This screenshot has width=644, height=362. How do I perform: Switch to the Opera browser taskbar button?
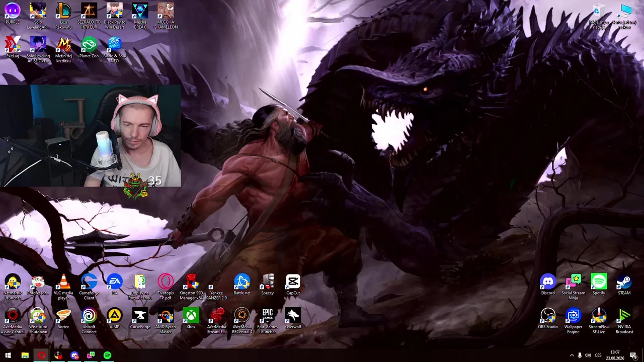pyautogui.click(x=41, y=355)
